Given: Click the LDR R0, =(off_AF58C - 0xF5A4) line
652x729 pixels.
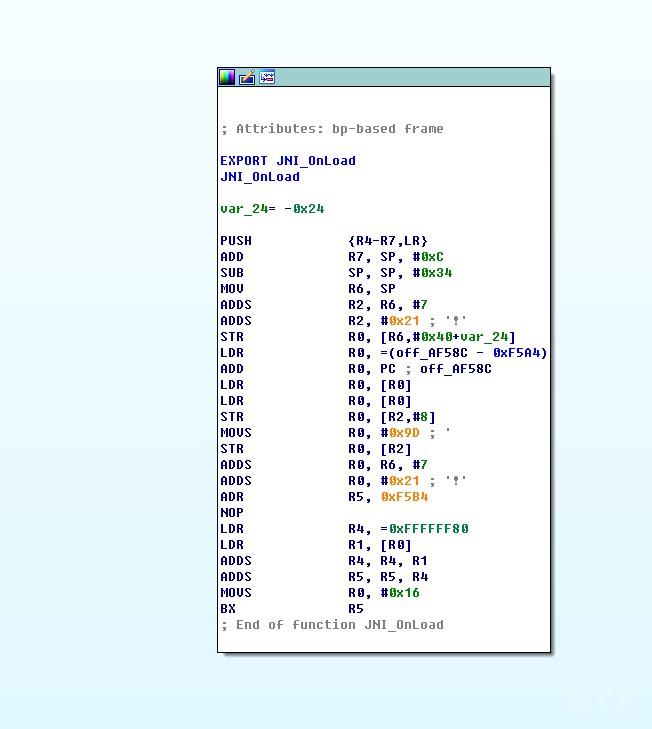Looking at the screenshot, I should pos(384,353).
